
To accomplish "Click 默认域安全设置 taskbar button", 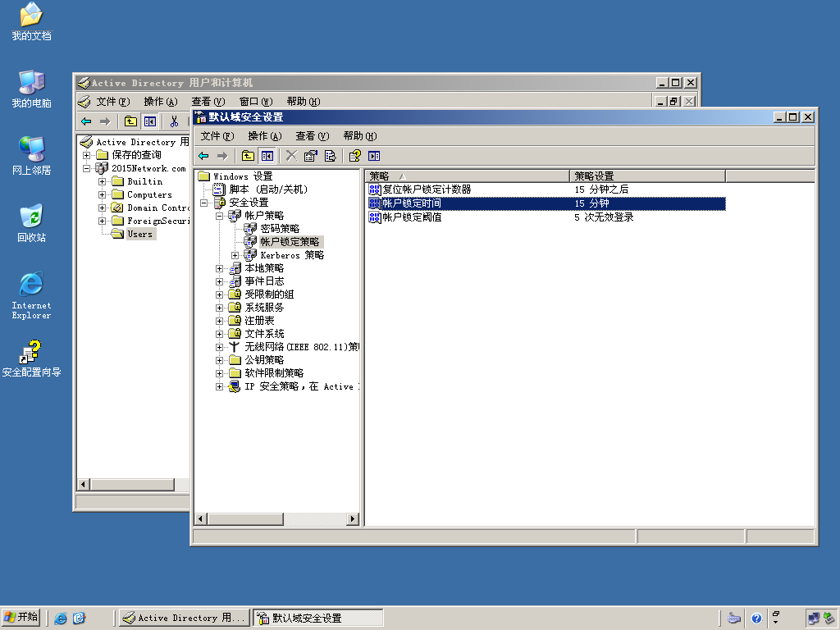I will tap(318, 619).
